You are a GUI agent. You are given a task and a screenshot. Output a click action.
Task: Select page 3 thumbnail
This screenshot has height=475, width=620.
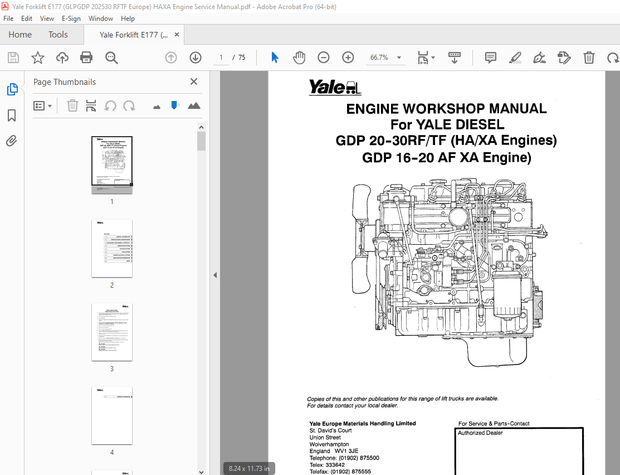(x=112, y=332)
